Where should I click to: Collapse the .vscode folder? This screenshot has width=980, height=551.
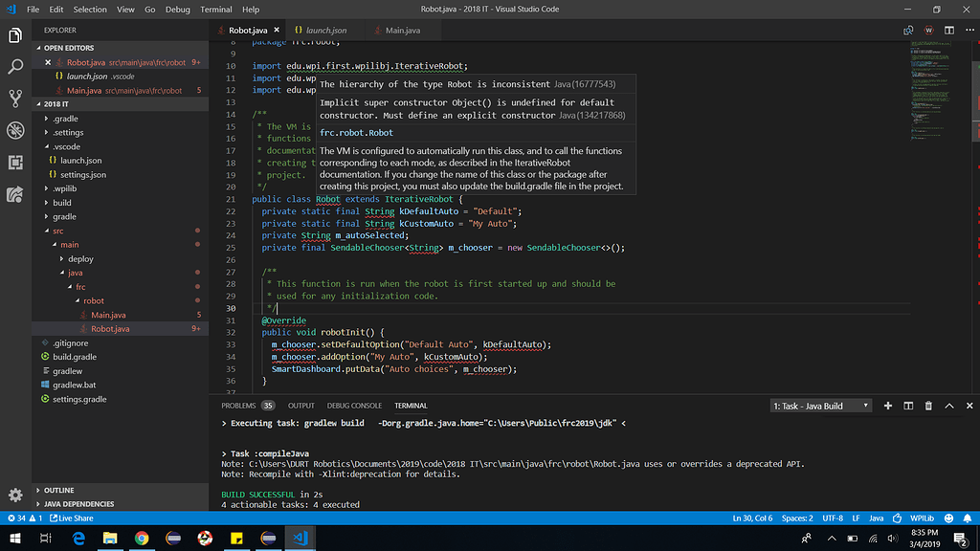click(x=66, y=146)
